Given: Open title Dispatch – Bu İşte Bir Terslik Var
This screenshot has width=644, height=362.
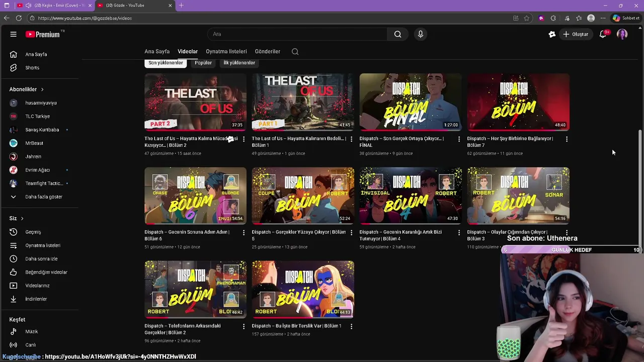Looking at the screenshot, I should tap(296, 326).
